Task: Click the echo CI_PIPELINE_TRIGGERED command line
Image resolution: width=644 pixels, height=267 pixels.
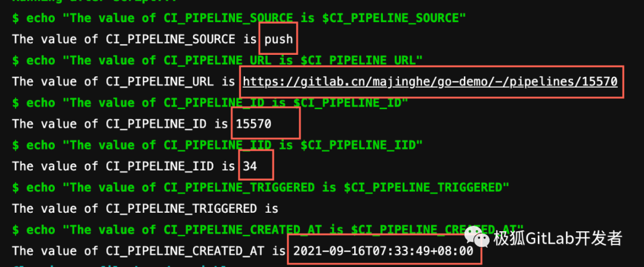Action: coord(261,187)
